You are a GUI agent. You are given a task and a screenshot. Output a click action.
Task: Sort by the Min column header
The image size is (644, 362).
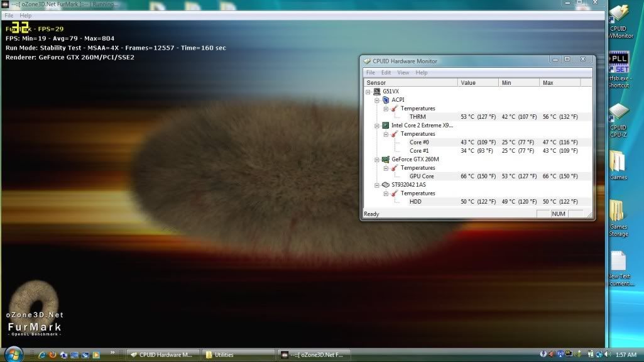[x=519, y=82]
